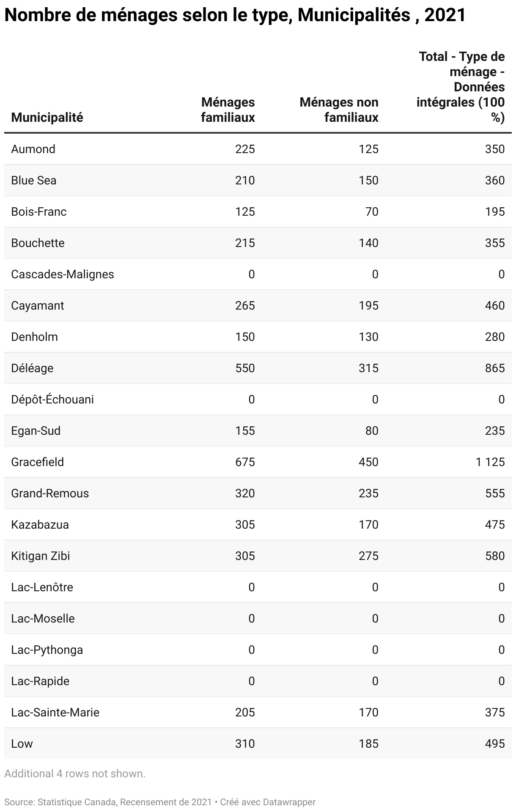
Task: Select the Grand-Remous row label
Action: click(50, 493)
